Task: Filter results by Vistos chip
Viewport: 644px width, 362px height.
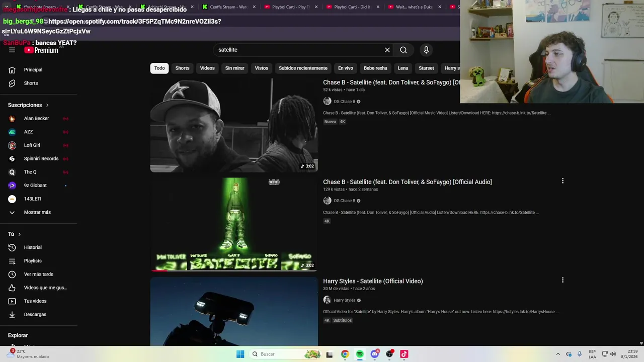Action: coord(262,68)
